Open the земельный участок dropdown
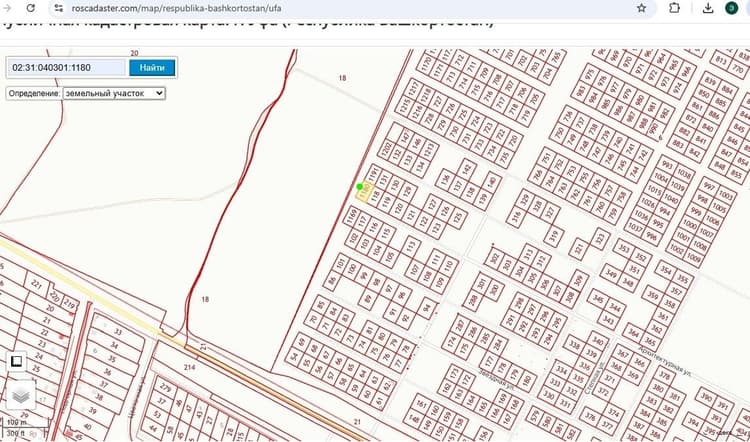Image resolution: width=750 pixels, height=442 pixels. [x=114, y=93]
